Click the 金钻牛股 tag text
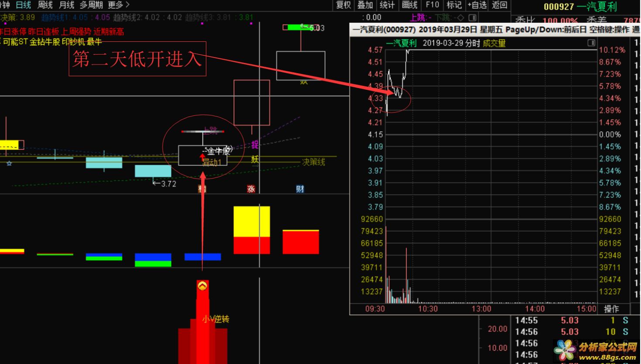The width and height of the screenshot is (641, 364). [45, 42]
